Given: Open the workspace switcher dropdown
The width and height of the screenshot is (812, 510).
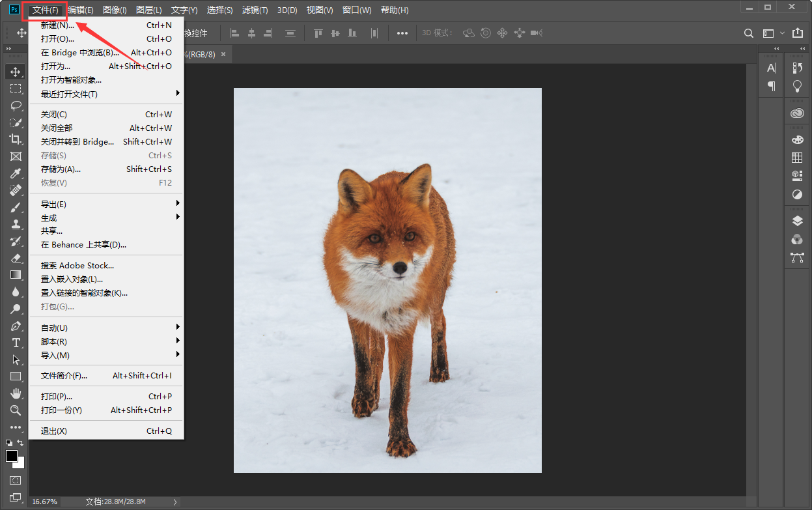Looking at the screenshot, I should click(774, 33).
